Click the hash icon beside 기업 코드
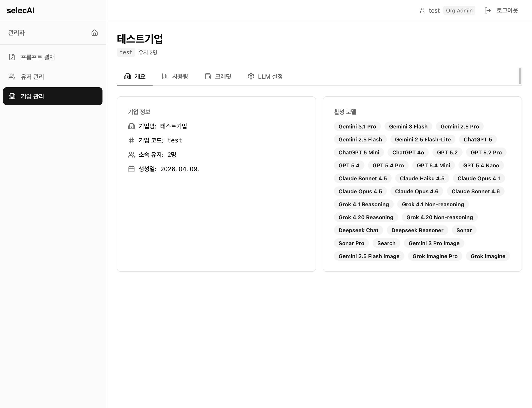532x408 pixels. 131,140
